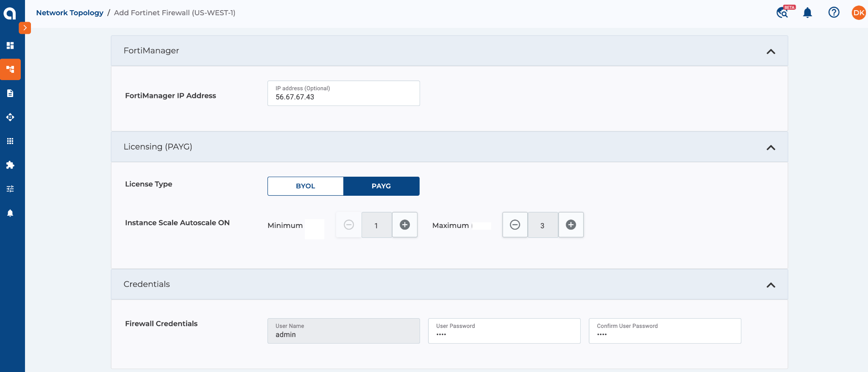Image resolution: width=868 pixels, height=372 pixels.
Task: Open the notifications bell in header
Action: 808,13
